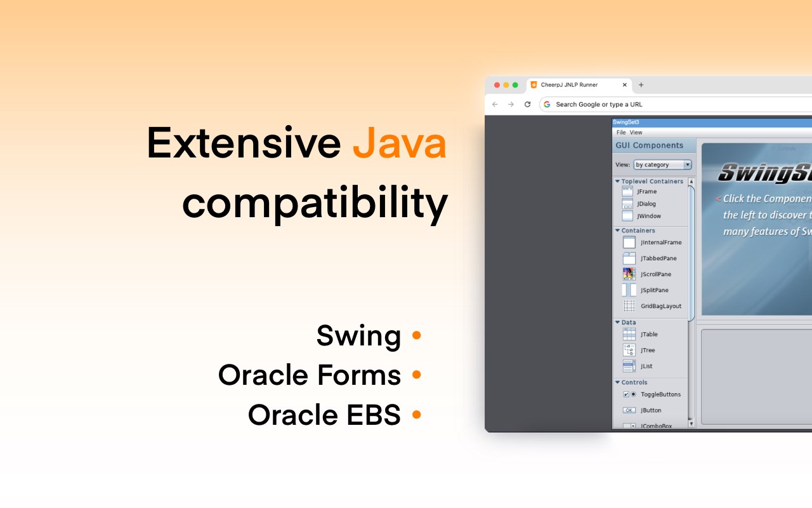This screenshot has width=812, height=508.
Task: Collapse the Containers group
Action: click(617, 231)
